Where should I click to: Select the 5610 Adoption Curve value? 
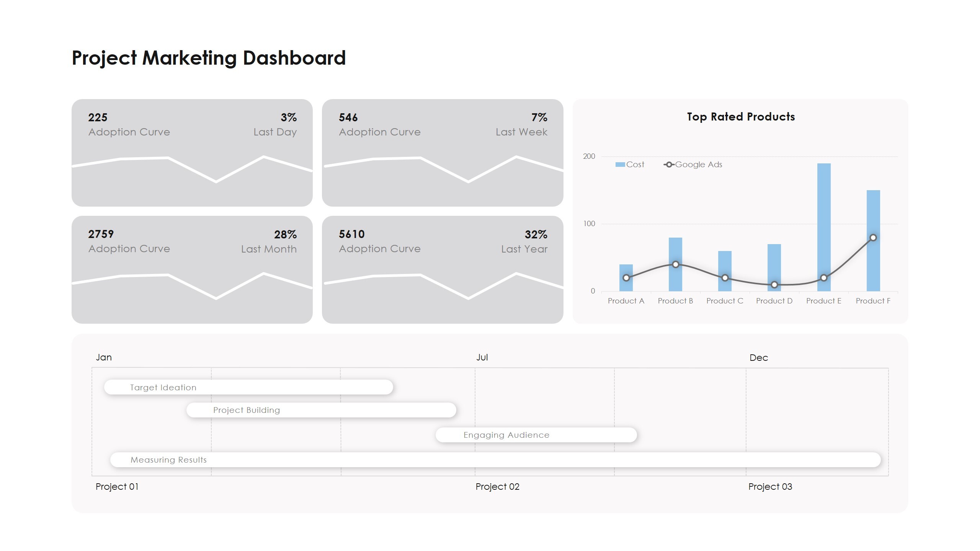coord(351,234)
